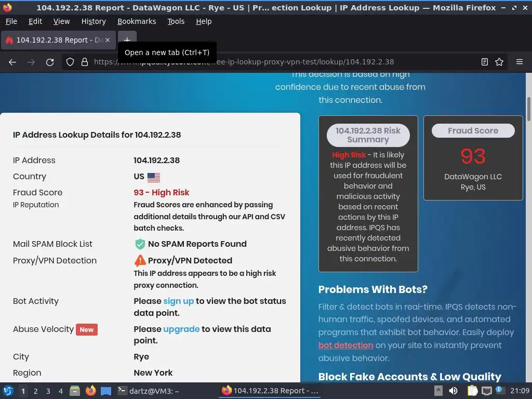Open the 'bot detection' link
This screenshot has width=532, height=399.
(345, 345)
